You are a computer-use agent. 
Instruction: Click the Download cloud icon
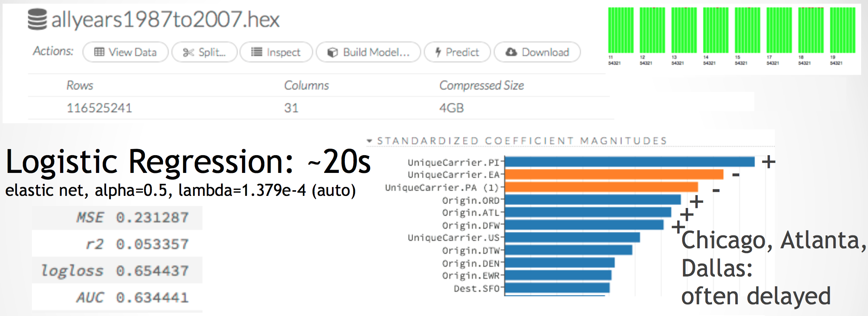click(511, 52)
